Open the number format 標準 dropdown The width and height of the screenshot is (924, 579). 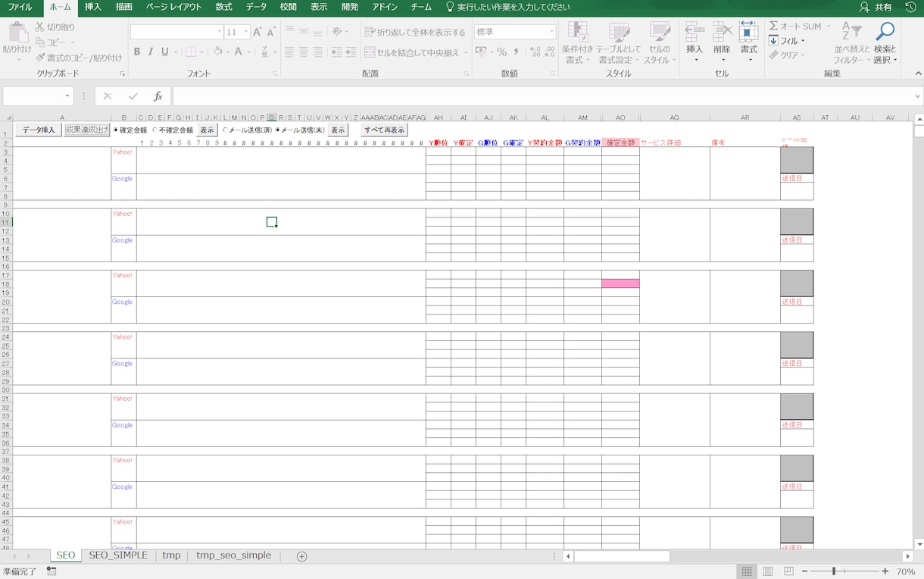tap(551, 32)
